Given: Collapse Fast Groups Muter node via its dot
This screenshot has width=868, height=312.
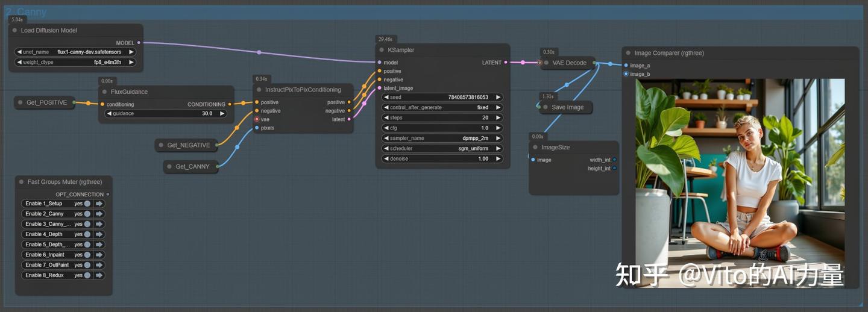Looking at the screenshot, I should (21, 182).
